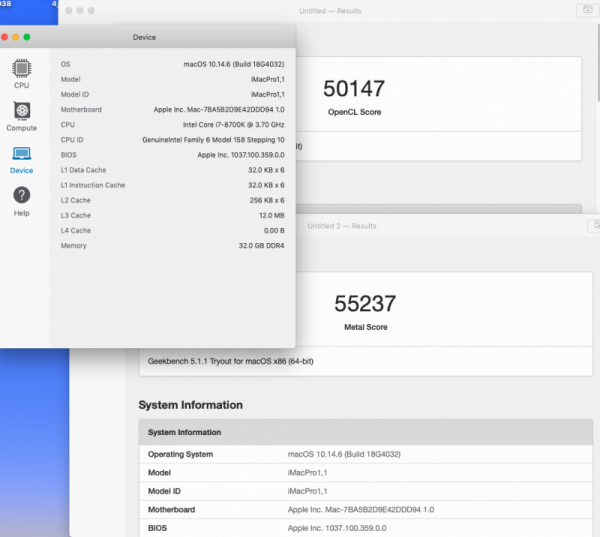Viewport: 600px width, 537px height.
Task: Click the System Information table header
Action: 366,432
